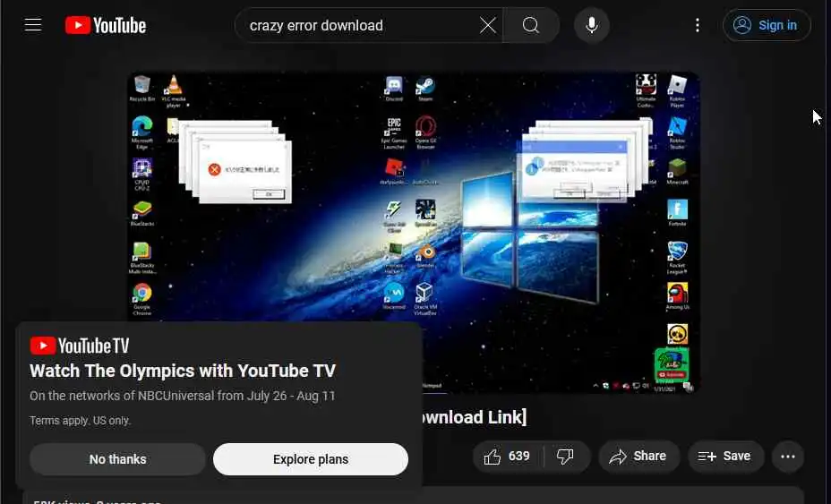The width and height of the screenshot is (831, 504).
Task: Click Explore plans for YouTube TV
Action: pos(311,459)
